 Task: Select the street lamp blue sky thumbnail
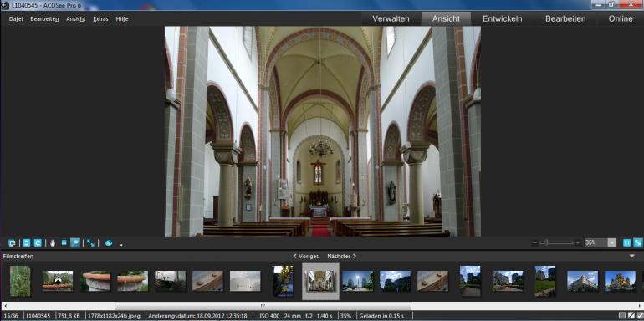pos(358,281)
